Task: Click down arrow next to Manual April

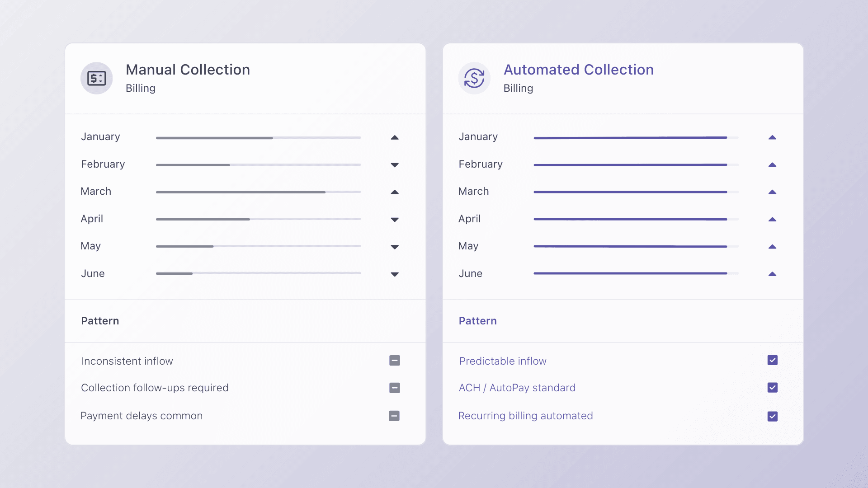Action: pos(395,220)
